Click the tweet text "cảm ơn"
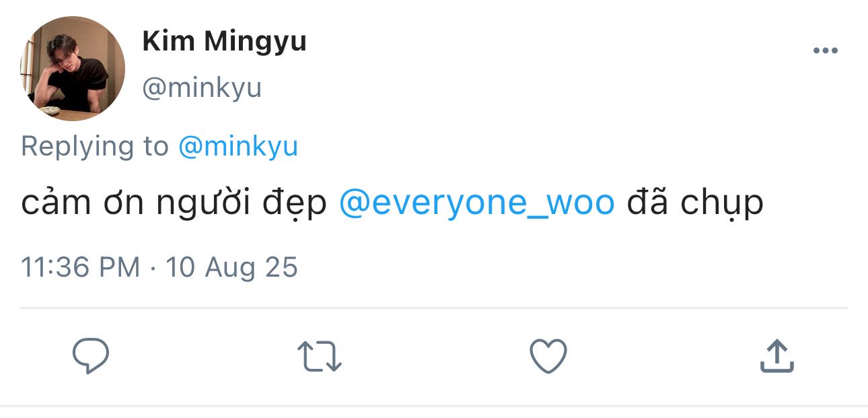868x418 pixels. tap(82, 203)
